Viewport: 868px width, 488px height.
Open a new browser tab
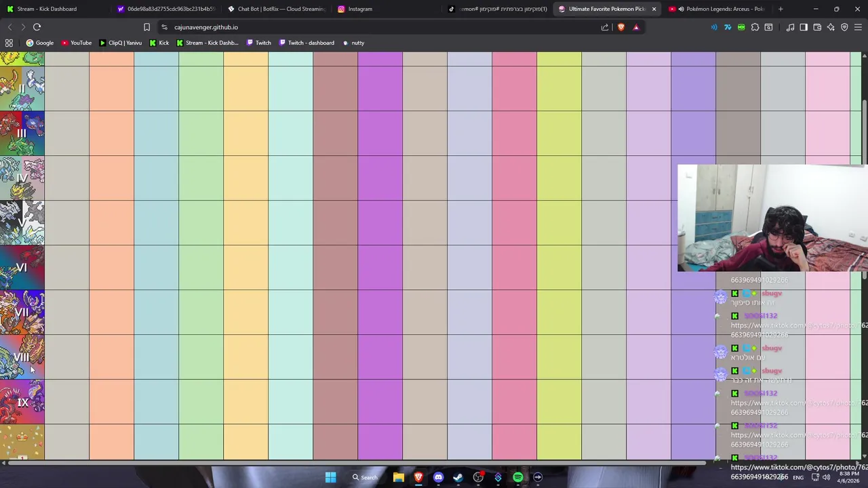tap(781, 9)
